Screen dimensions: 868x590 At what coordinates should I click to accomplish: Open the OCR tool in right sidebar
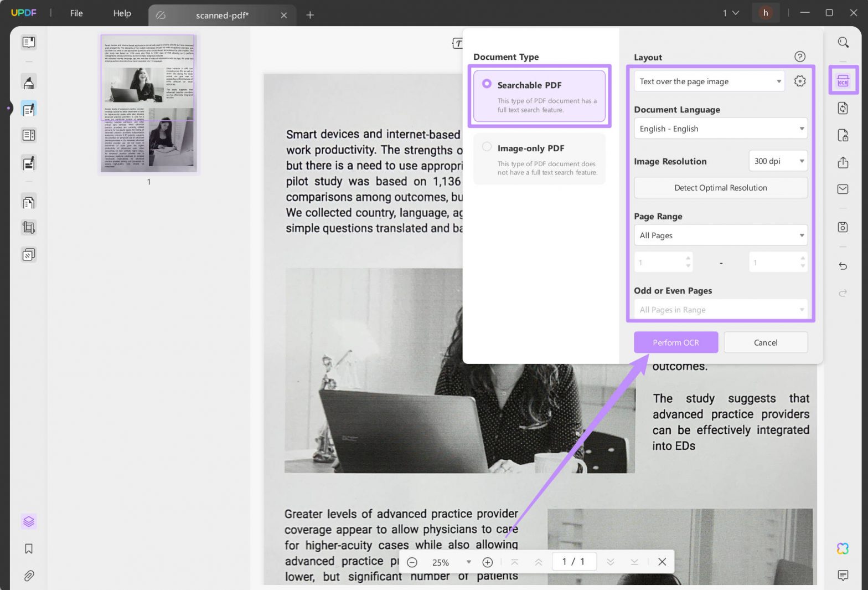(843, 81)
